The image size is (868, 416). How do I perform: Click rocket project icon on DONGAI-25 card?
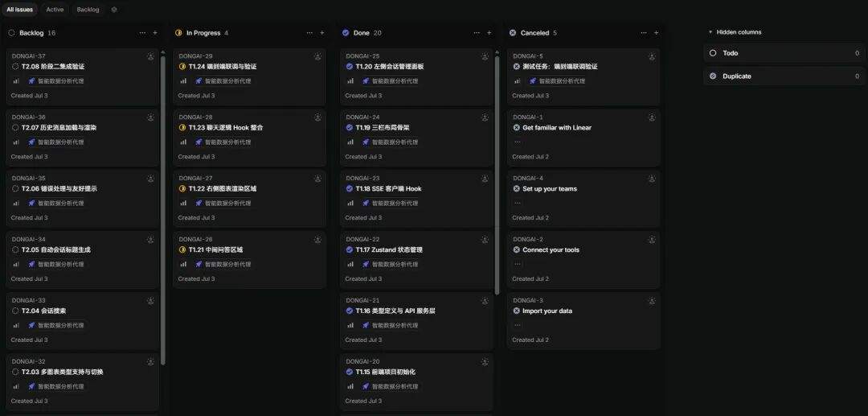pyautogui.click(x=366, y=81)
